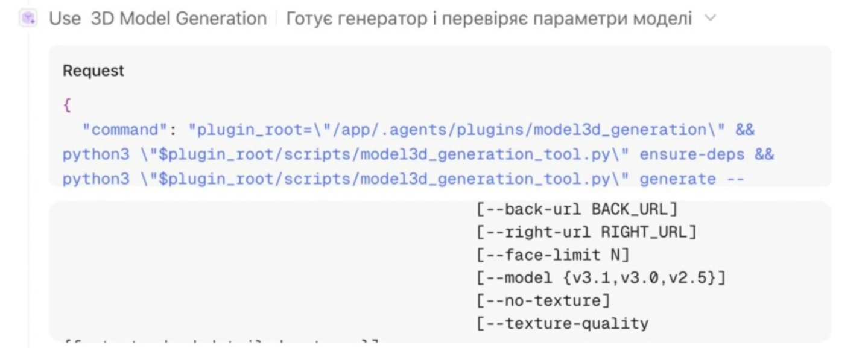The image size is (868, 348).
Task: Click the code line containing "generate --"
Action: pyautogui.click(x=404, y=179)
